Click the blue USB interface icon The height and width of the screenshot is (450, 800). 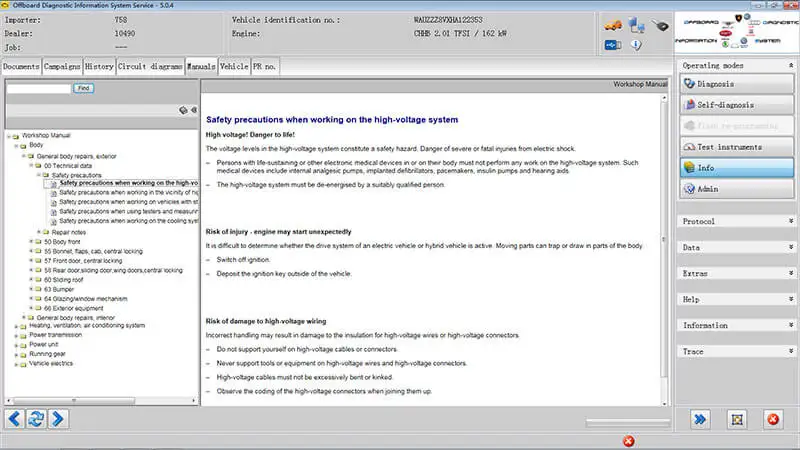coord(613,45)
